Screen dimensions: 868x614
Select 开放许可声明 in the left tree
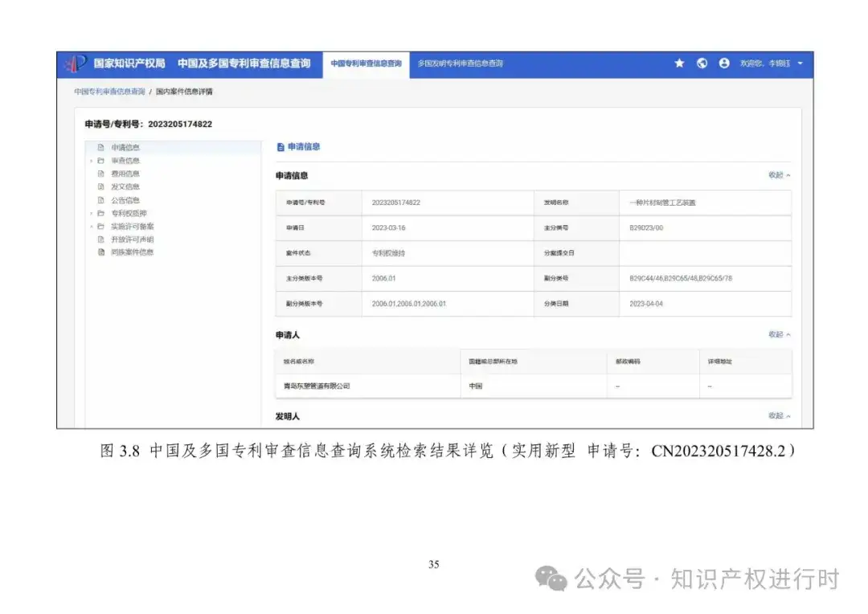(x=133, y=239)
